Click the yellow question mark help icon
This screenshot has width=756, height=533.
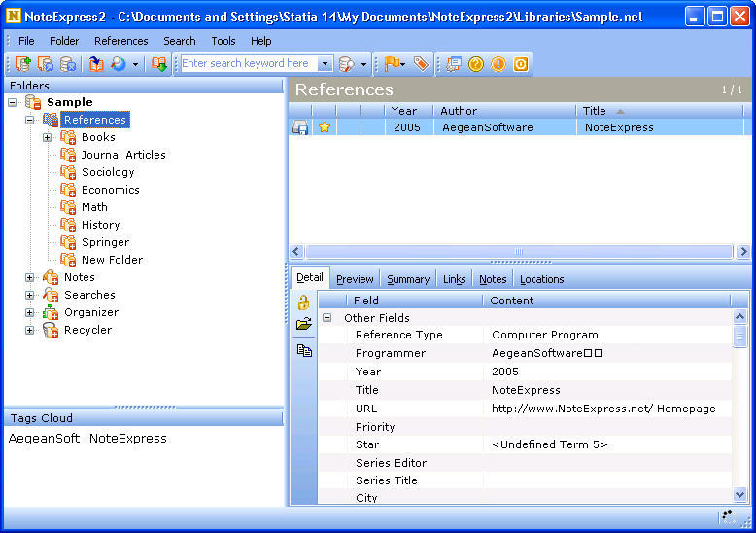476,64
